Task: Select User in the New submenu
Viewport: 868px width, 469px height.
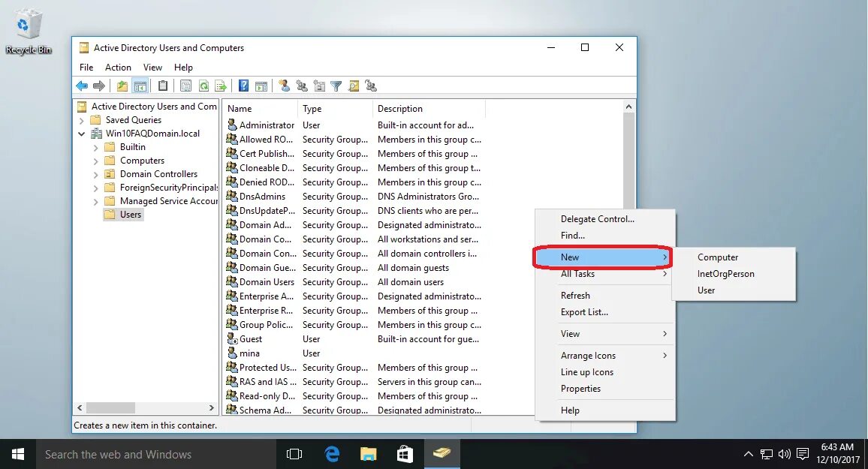Action: click(x=734, y=290)
